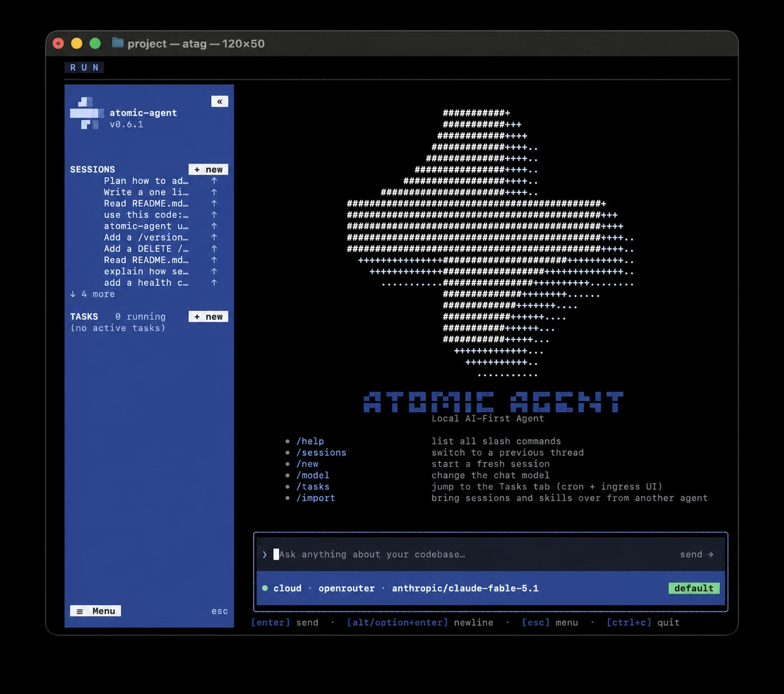Expand the '↓ 4 more' sessions list

coord(92,294)
